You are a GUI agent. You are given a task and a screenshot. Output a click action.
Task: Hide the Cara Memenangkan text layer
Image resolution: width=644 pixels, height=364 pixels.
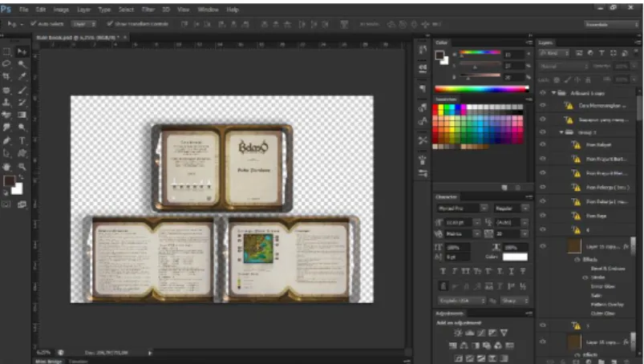pos(543,106)
